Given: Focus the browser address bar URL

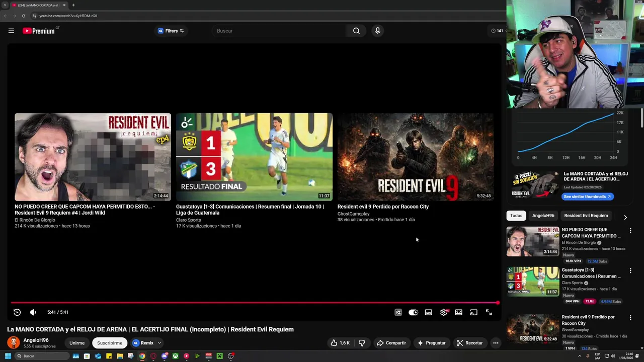Looking at the screenshot, I should pyautogui.click(x=68, y=16).
